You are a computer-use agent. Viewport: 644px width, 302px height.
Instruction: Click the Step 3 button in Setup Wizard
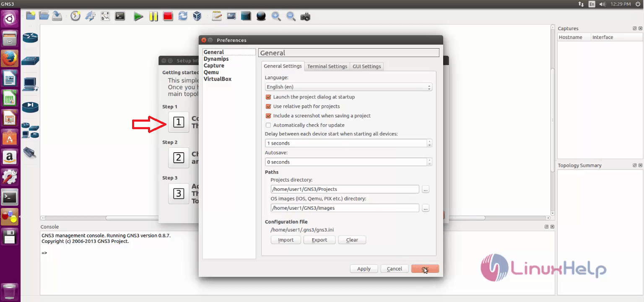pos(179,193)
